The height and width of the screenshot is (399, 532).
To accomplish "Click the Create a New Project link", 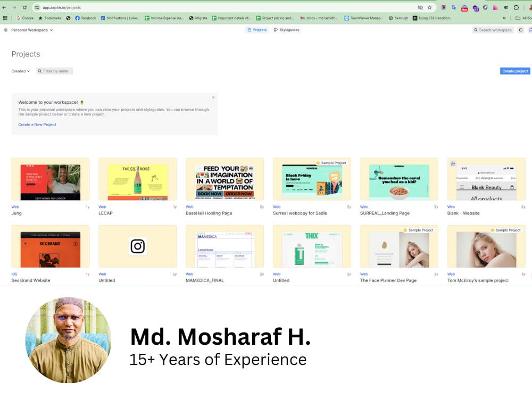I will point(37,124).
